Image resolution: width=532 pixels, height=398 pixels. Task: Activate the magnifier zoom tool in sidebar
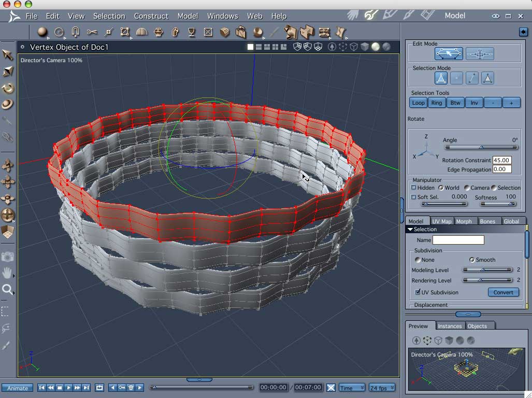[x=7, y=289]
